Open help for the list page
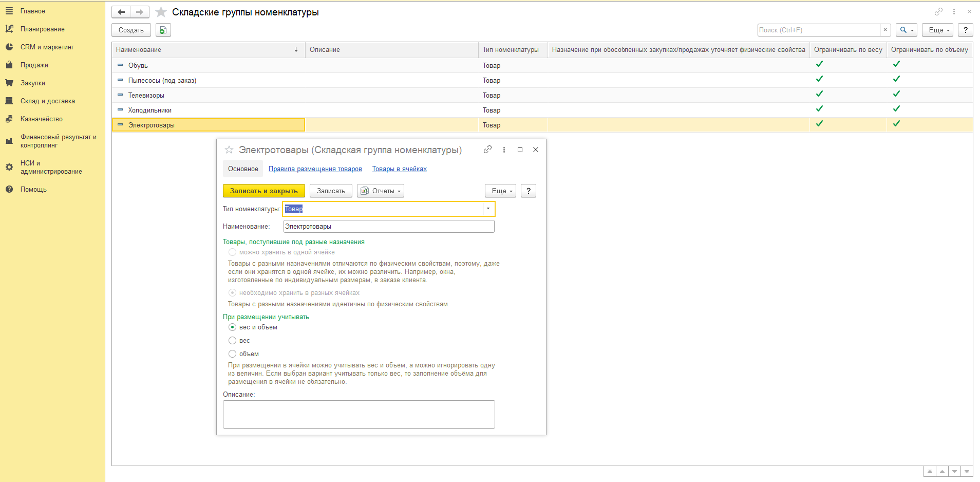The height and width of the screenshot is (482, 980). tap(966, 30)
